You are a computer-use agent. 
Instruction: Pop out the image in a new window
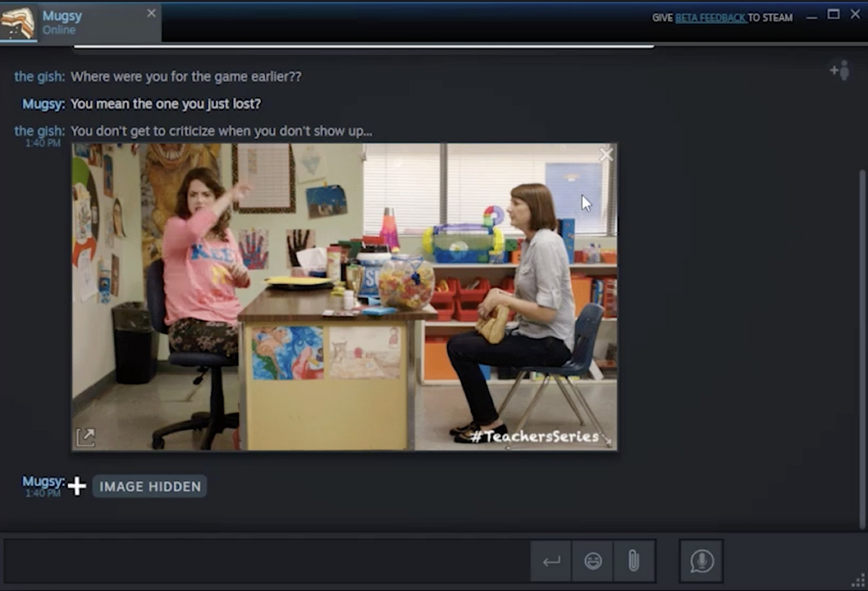(86, 437)
